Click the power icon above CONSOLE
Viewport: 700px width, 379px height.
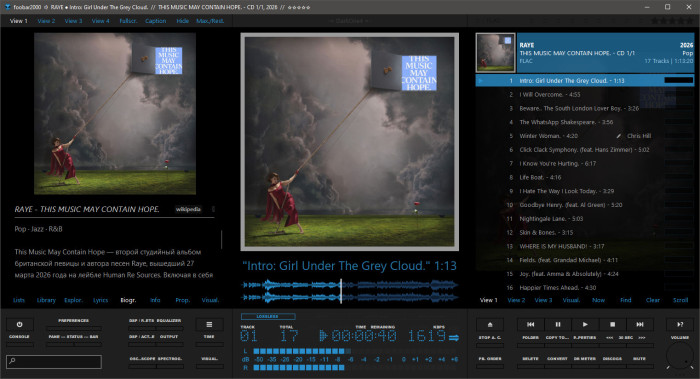click(20, 325)
